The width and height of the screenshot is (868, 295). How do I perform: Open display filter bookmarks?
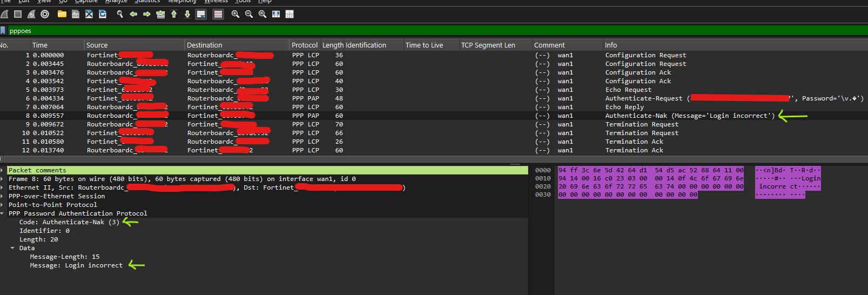[3, 31]
